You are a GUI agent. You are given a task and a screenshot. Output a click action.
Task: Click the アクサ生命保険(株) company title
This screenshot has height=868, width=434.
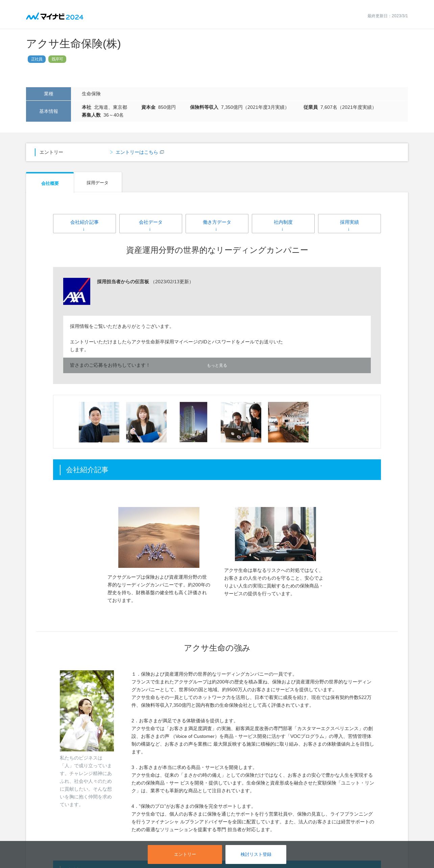[73, 44]
